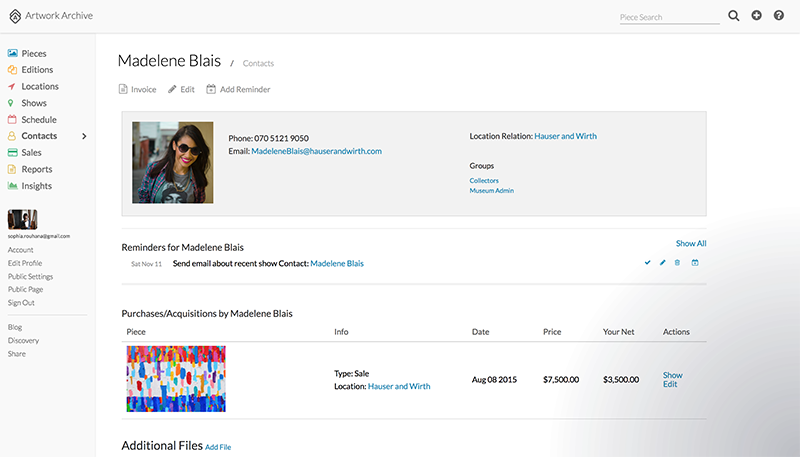
Task: Click the reminder calendar icon
Action: click(x=695, y=263)
